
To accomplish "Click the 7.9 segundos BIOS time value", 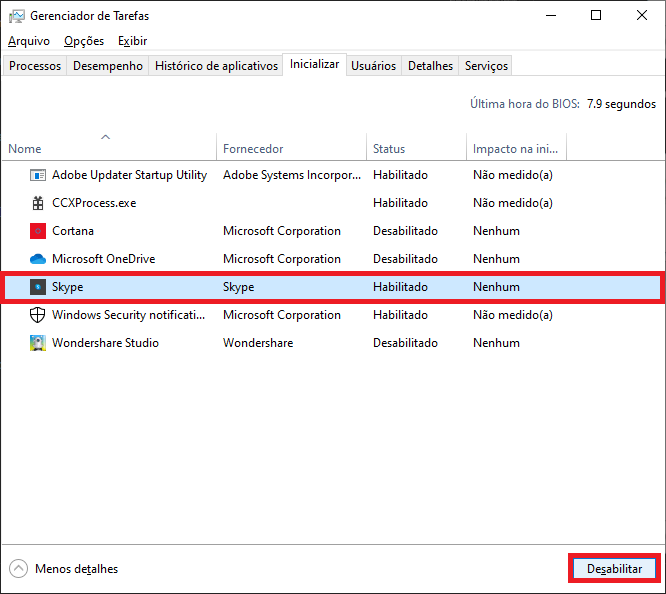I will coord(621,104).
